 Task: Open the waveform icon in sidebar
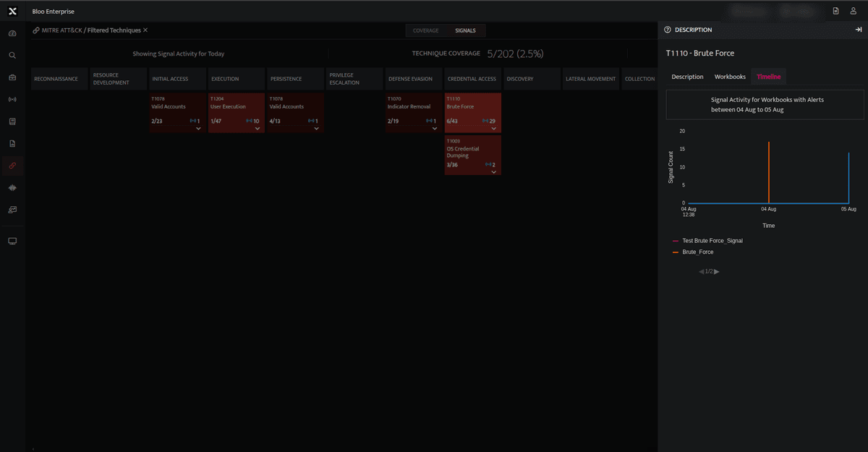coord(12,187)
